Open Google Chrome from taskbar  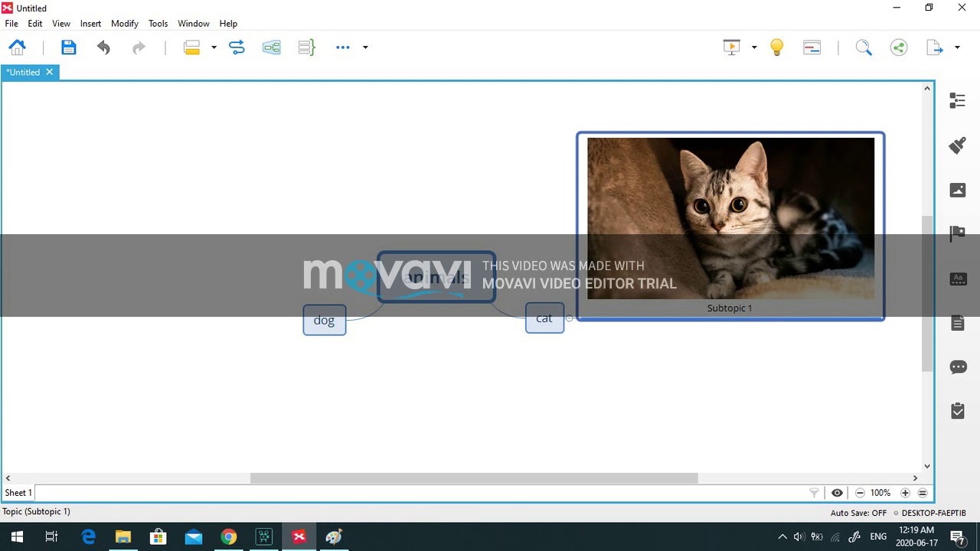pyautogui.click(x=229, y=536)
